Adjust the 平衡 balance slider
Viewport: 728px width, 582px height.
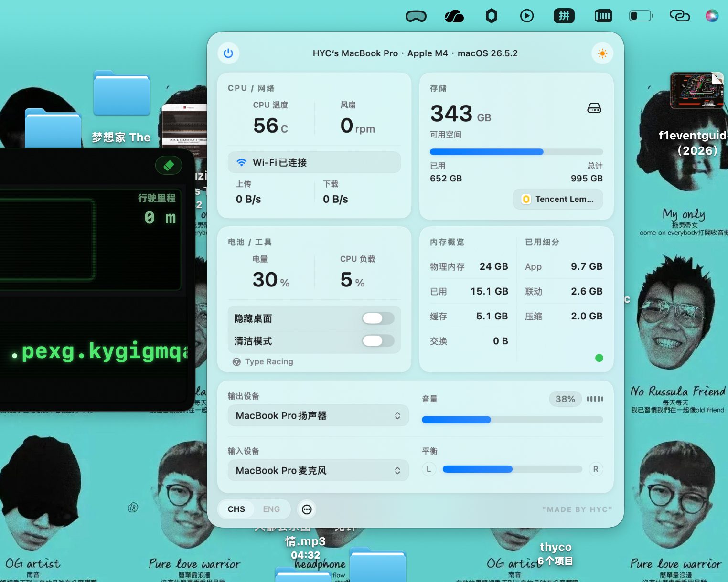(512, 469)
